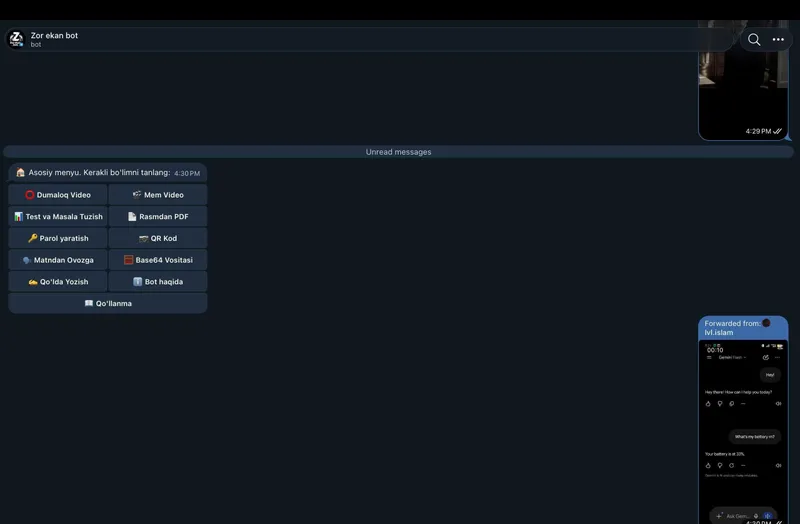800x524 pixels.
Task: Click the Unread messages divider label
Action: point(398,152)
